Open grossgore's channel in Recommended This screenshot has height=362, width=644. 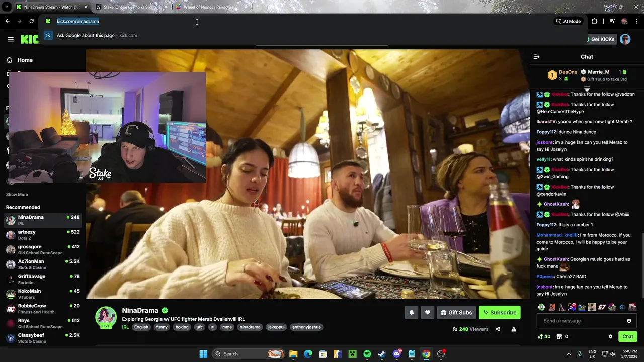tap(43, 249)
